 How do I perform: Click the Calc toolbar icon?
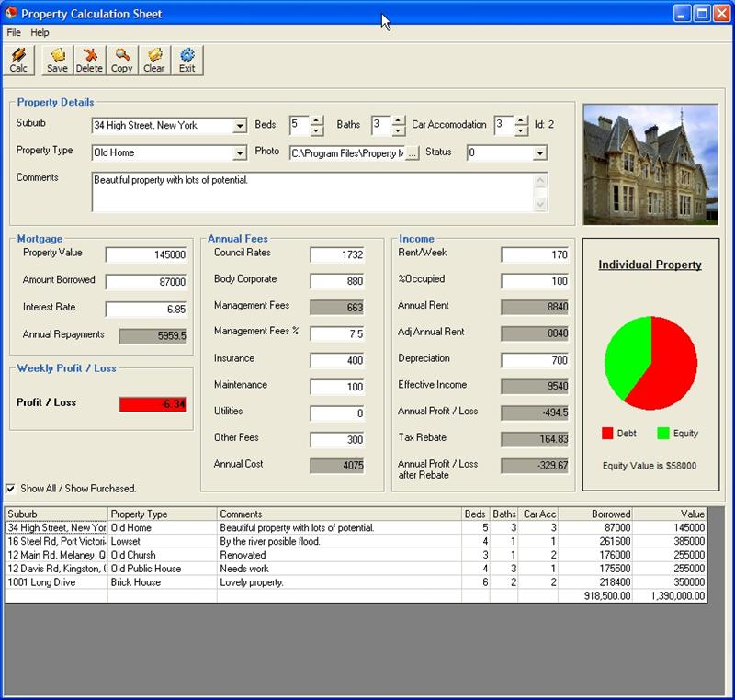(18, 61)
